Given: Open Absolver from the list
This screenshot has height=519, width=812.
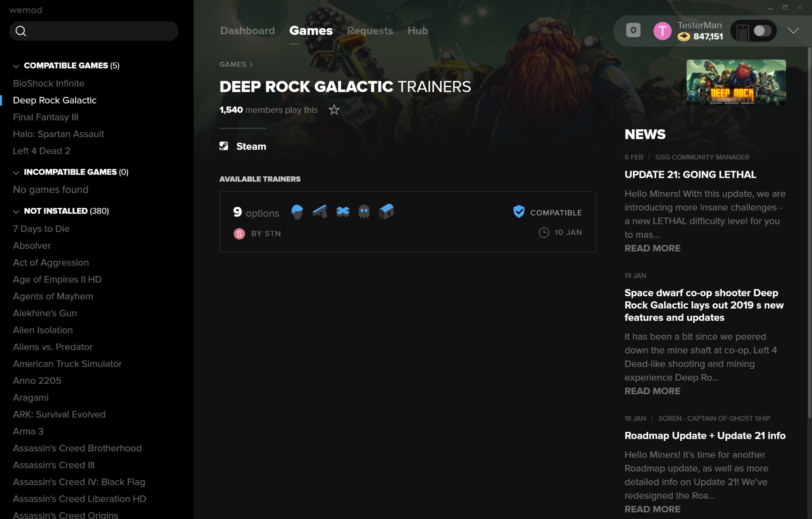Looking at the screenshot, I should click(x=32, y=246).
